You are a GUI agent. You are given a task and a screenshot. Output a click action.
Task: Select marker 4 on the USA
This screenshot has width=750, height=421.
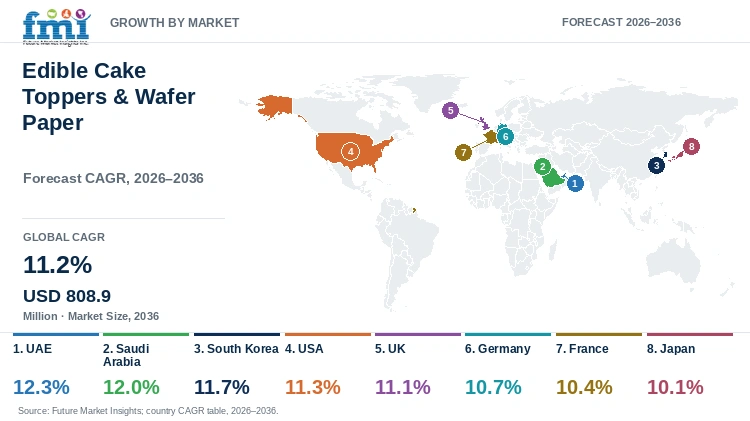point(350,152)
